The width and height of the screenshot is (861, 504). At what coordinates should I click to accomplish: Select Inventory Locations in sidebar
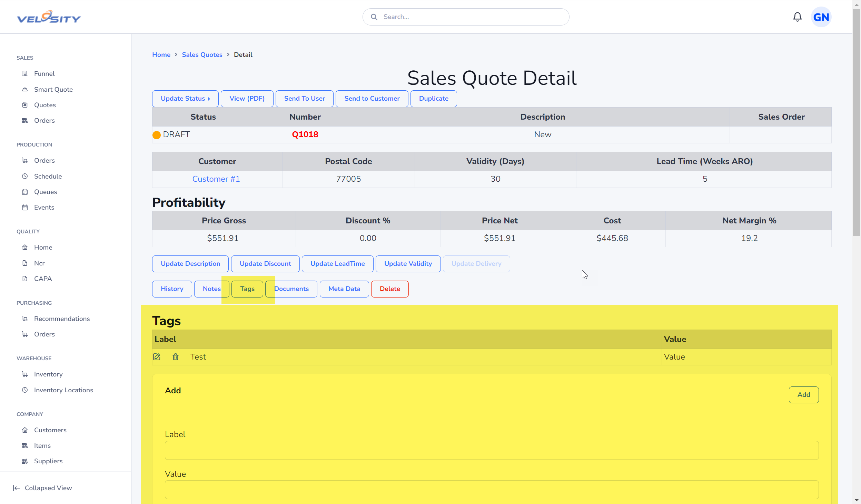[63, 390]
